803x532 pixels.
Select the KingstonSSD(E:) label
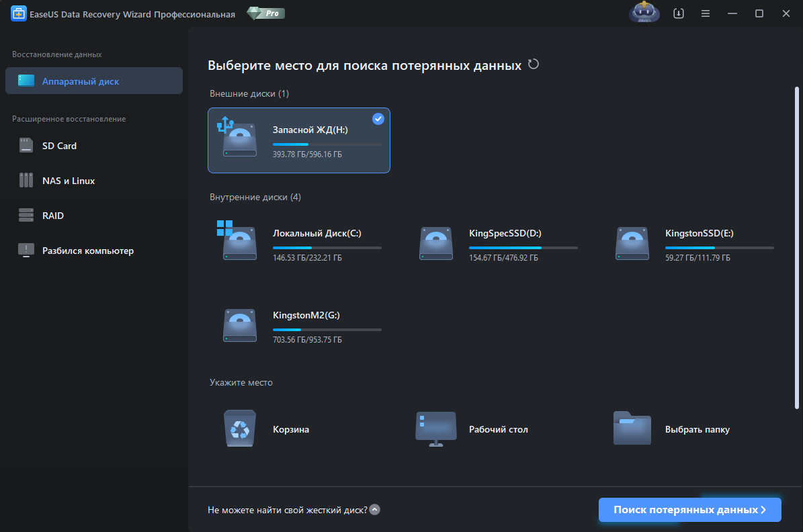[699, 233]
